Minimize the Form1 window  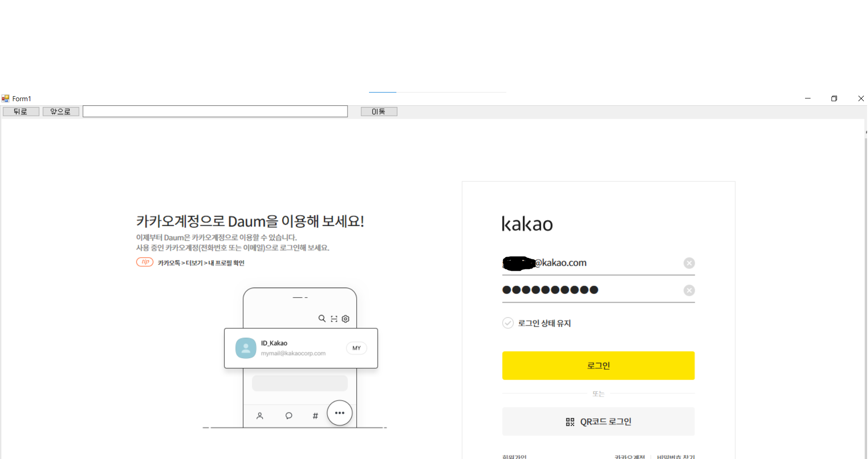pos(808,98)
